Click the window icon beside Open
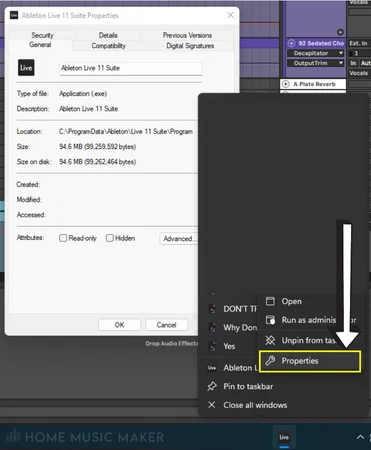371x450 pixels. (x=270, y=301)
